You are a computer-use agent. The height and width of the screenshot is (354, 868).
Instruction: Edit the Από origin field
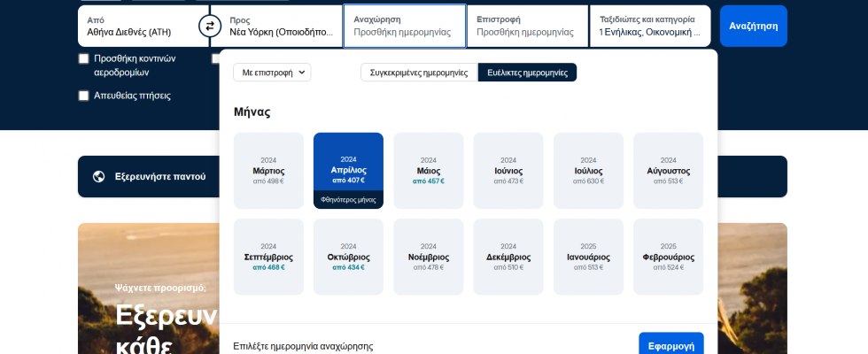(143, 26)
